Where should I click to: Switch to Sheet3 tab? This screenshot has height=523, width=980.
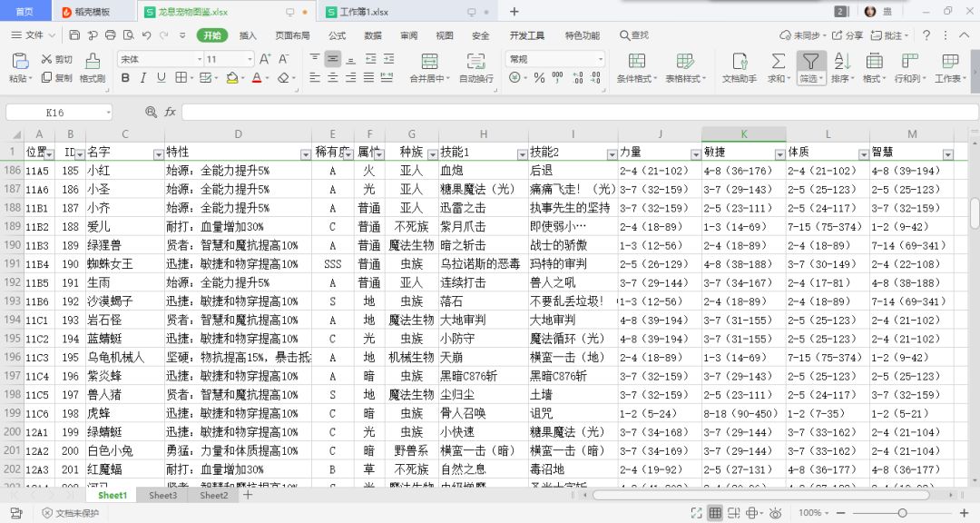[x=163, y=495]
